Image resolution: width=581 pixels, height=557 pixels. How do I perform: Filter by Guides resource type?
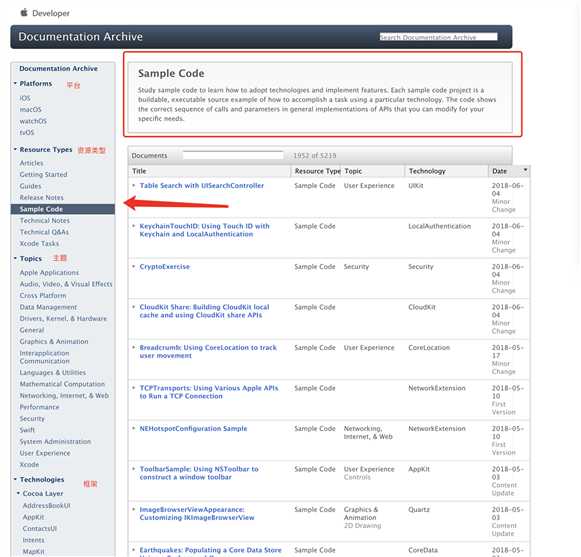point(30,186)
